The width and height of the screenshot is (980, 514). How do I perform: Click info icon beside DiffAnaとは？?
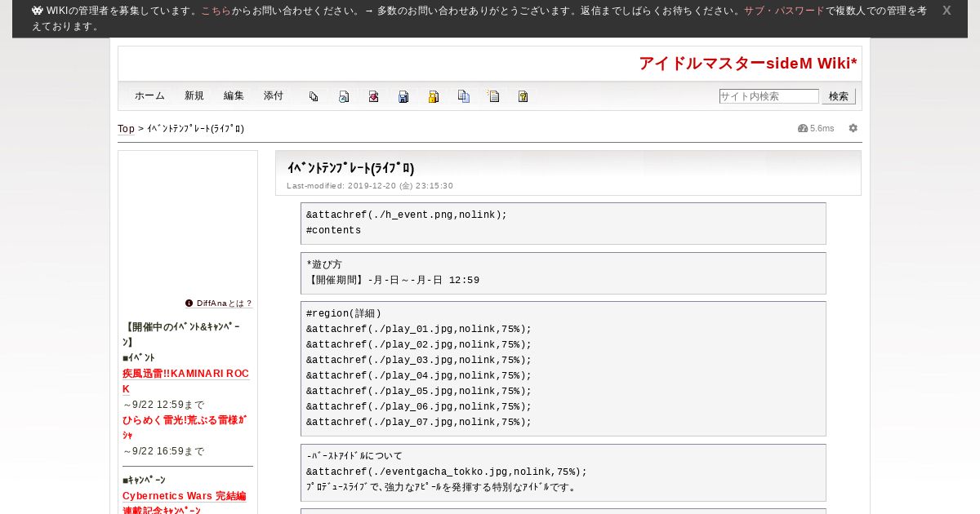click(189, 303)
